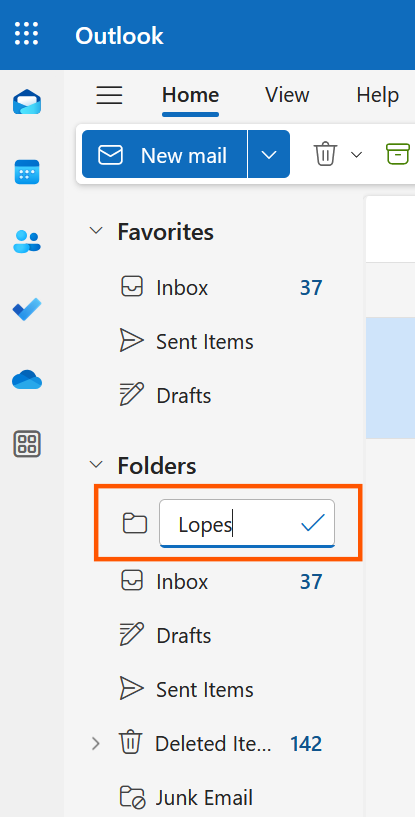The width and height of the screenshot is (415, 817).
Task: Collapse the Favorites section
Action: [x=96, y=231]
